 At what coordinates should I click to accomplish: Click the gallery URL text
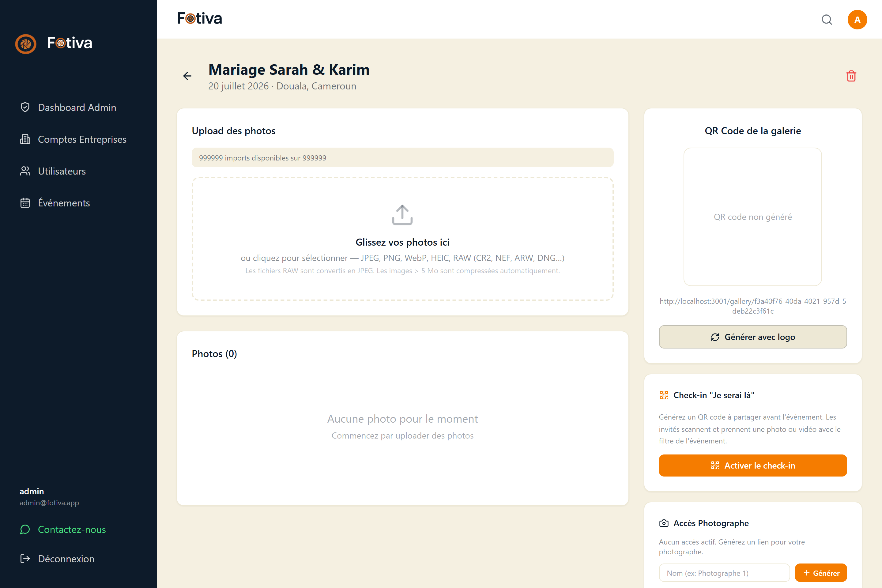pyautogui.click(x=753, y=306)
